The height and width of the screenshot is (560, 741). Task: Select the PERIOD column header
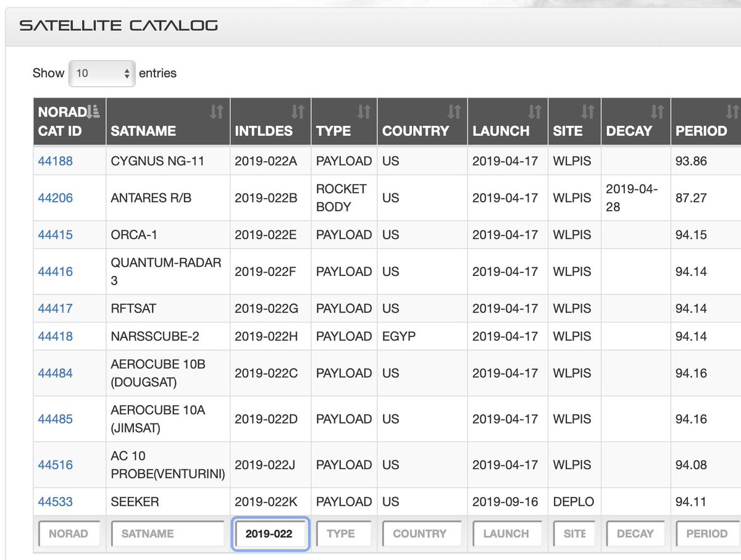(701, 131)
